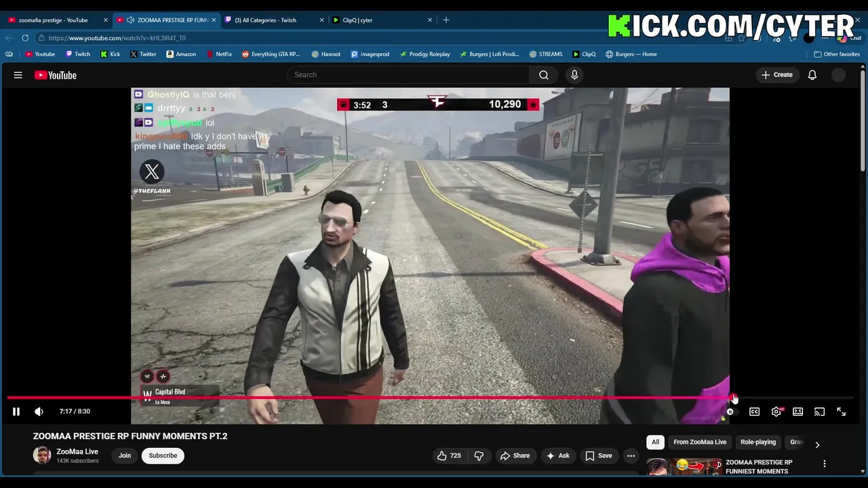The image size is (868, 488).
Task: Open the STREAMS bookmark
Action: pos(545,54)
